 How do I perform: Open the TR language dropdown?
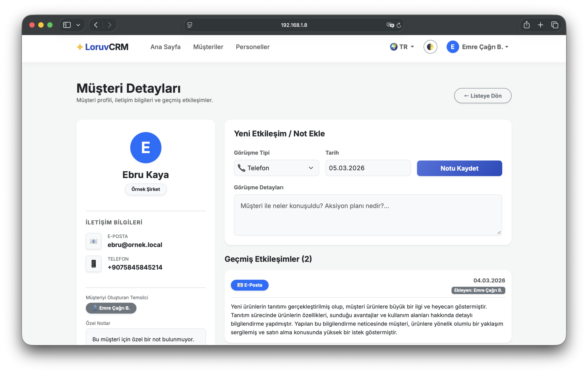402,47
